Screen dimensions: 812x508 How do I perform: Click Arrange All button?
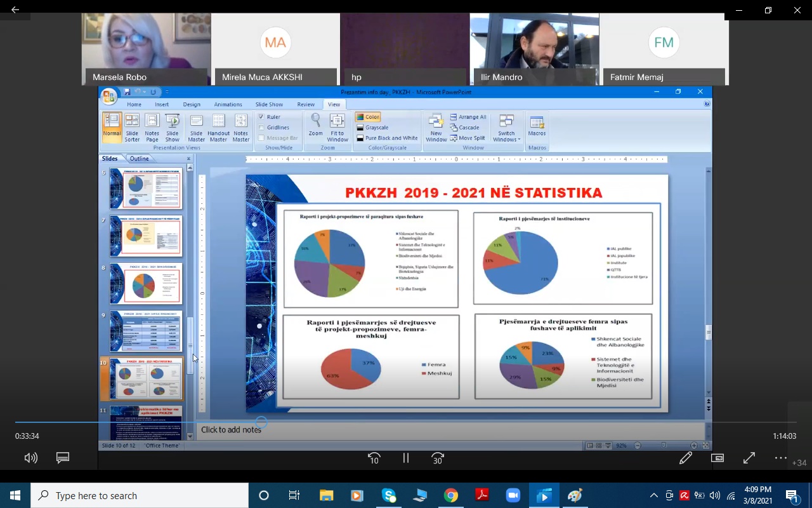(468, 117)
